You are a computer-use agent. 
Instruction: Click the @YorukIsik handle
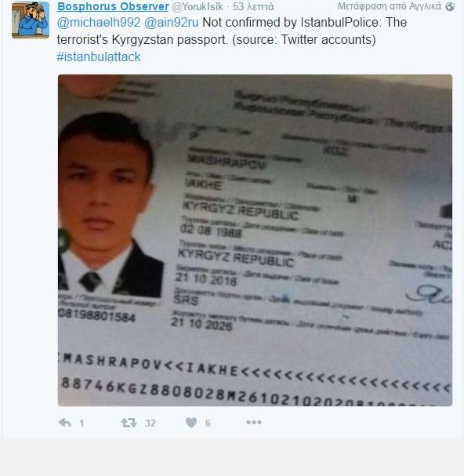[198, 6]
